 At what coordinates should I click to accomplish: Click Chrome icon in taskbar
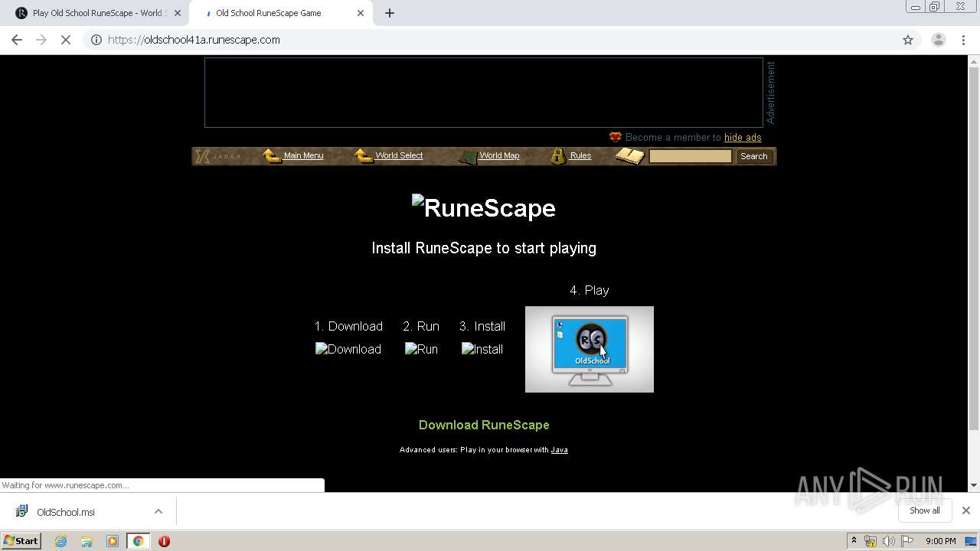click(138, 541)
